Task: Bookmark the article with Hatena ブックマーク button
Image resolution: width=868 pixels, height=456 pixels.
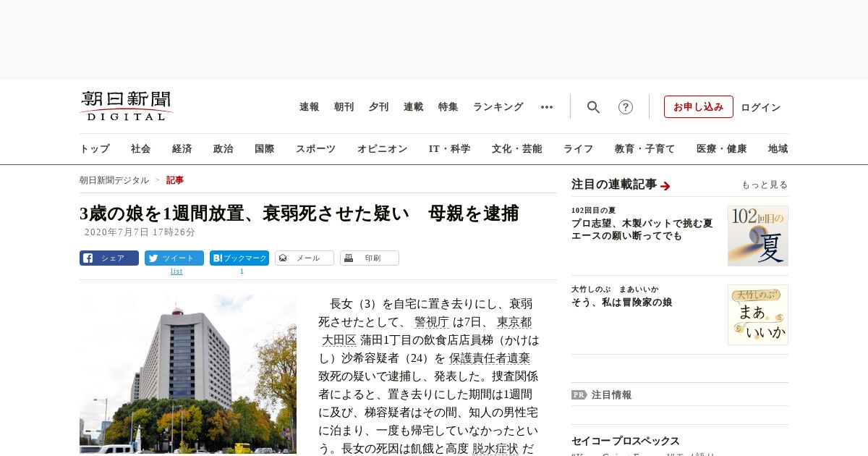Action: [x=239, y=258]
